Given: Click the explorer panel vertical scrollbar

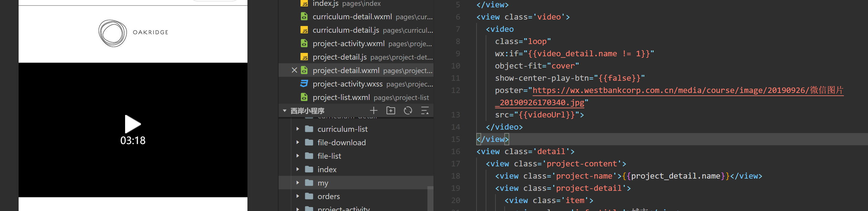Looking at the screenshot, I should point(430,198).
